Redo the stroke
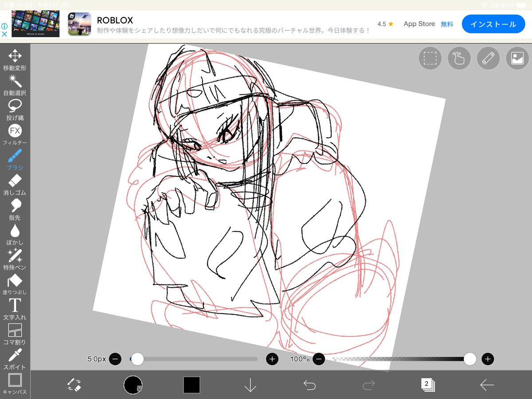The width and height of the screenshot is (532, 399). pos(368,385)
